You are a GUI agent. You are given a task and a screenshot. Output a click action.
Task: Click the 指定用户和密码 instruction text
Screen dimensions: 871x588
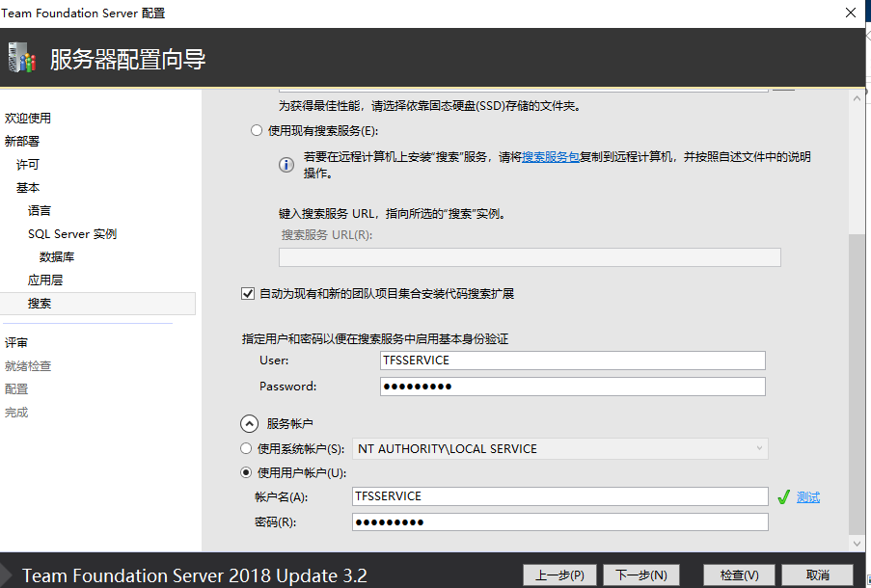point(375,338)
